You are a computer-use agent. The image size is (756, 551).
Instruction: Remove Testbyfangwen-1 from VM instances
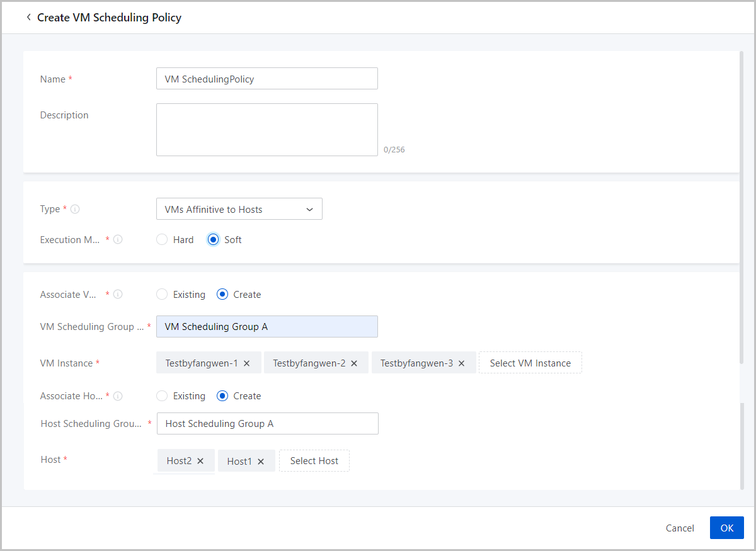coord(247,363)
